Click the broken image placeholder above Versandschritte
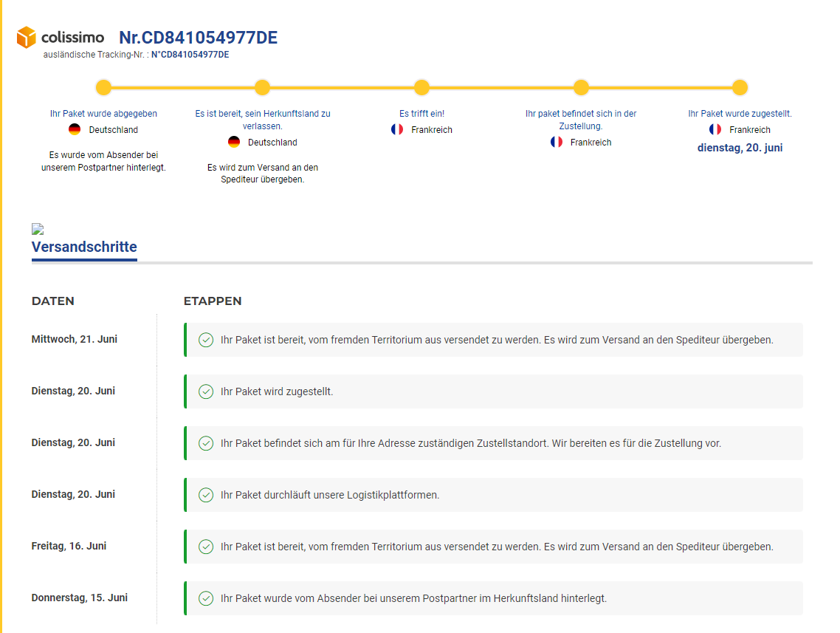 coord(38,229)
